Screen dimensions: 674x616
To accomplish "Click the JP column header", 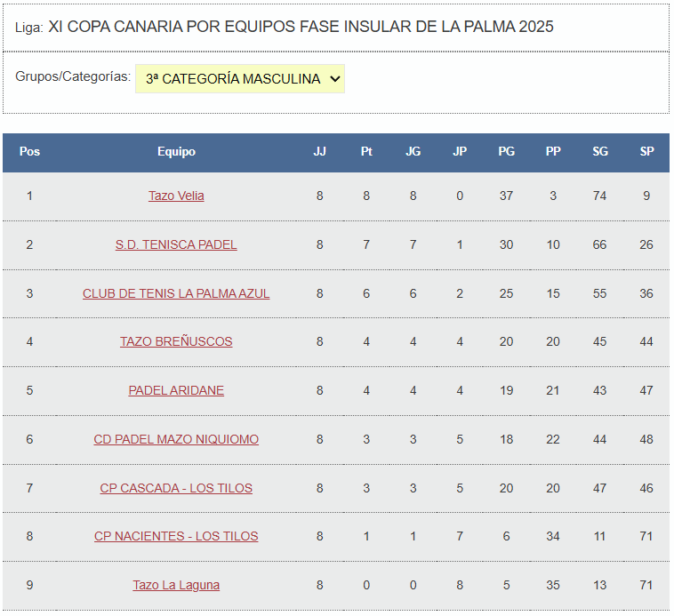I will [460, 152].
